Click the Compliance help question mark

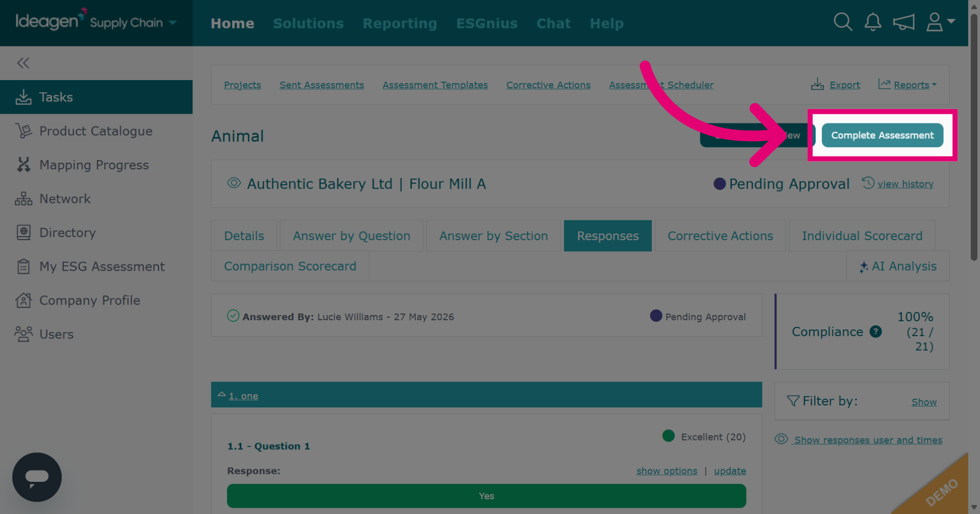pyautogui.click(x=875, y=331)
